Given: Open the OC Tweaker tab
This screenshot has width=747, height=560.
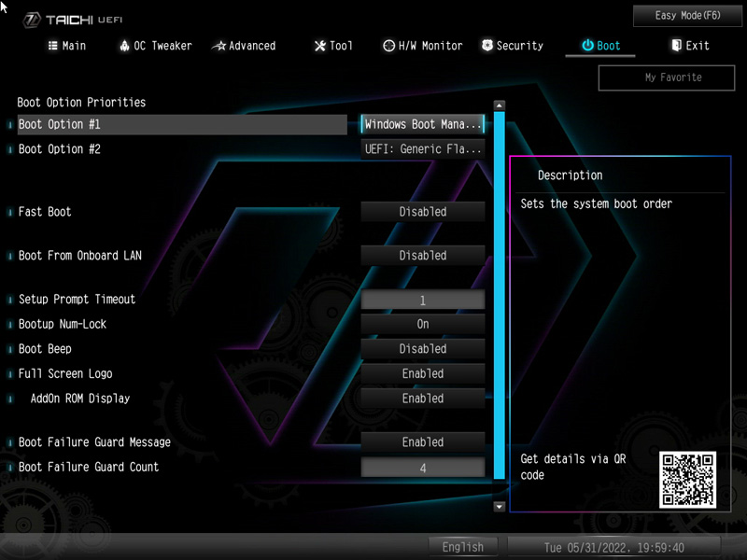Looking at the screenshot, I should (x=155, y=46).
